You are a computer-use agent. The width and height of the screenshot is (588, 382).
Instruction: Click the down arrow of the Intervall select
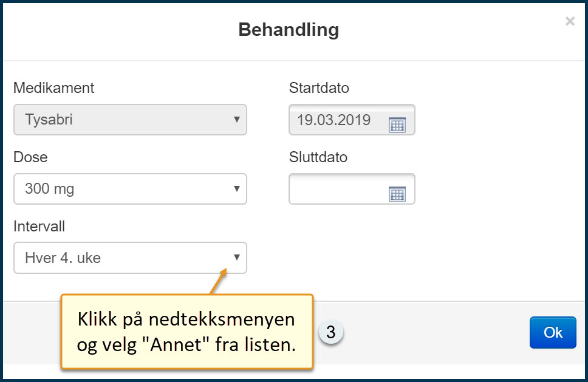tap(236, 258)
